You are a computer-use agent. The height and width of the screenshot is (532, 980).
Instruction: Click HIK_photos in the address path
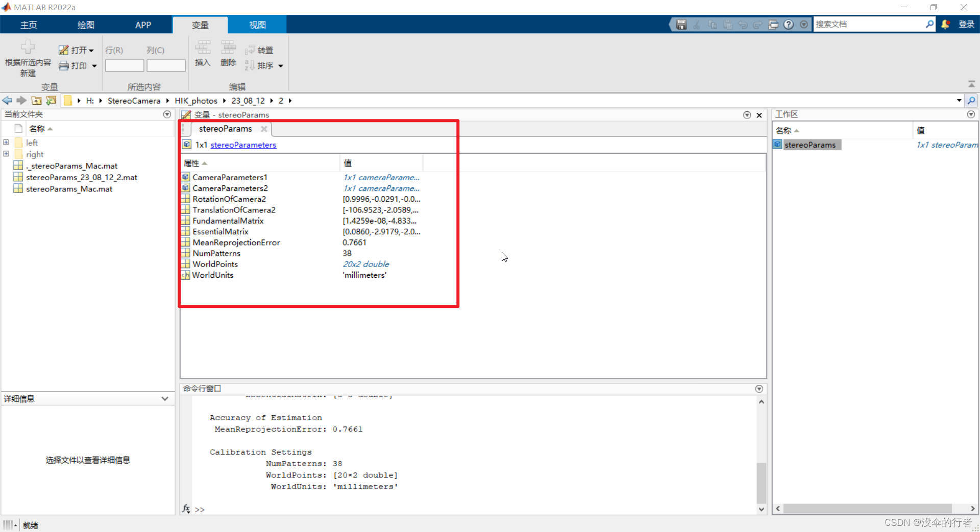(x=196, y=101)
